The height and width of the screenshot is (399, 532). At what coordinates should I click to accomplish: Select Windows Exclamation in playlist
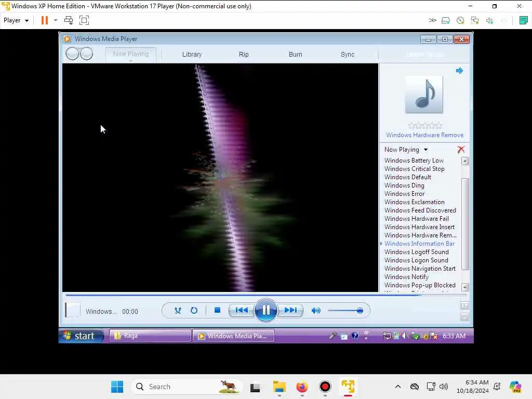414,202
